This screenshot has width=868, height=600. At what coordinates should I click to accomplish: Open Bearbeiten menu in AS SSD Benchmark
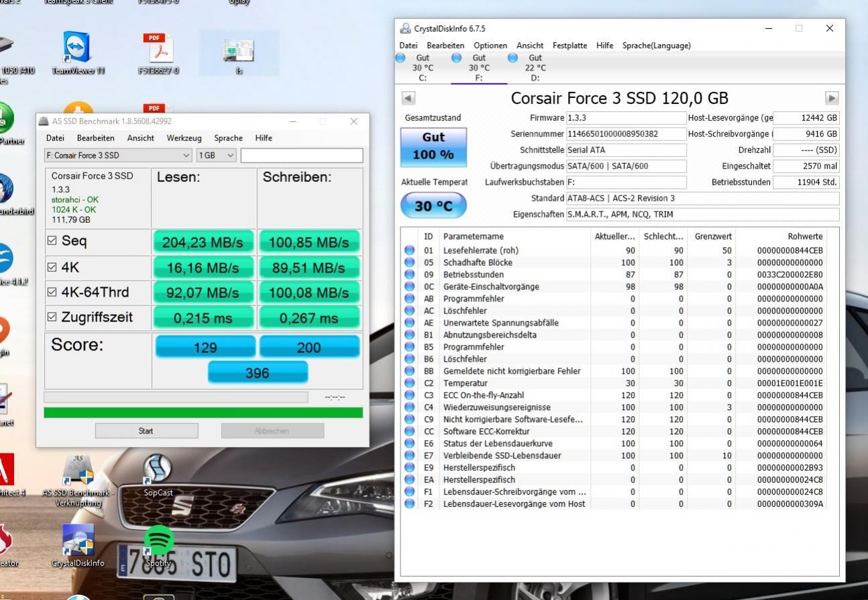point(95,138)
